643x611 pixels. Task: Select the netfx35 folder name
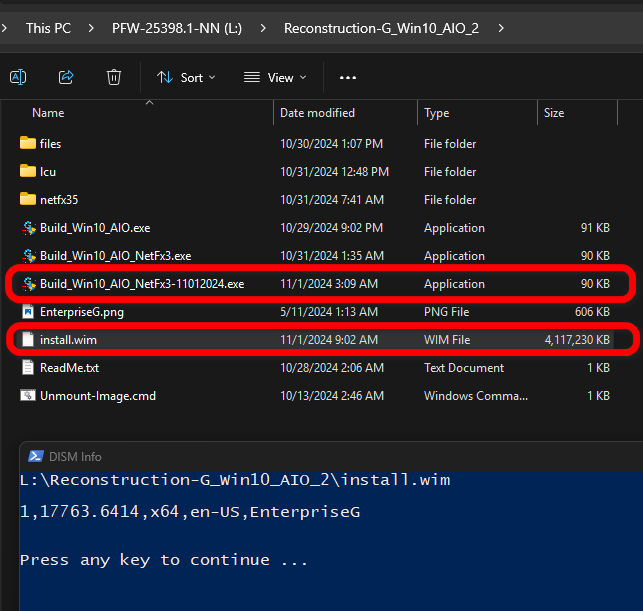point(59,200)
